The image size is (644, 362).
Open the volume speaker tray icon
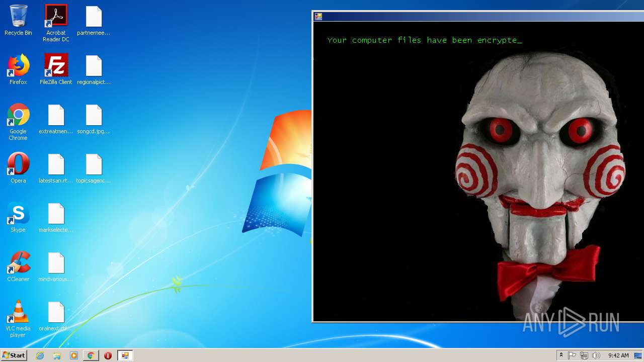pos(596,355)
